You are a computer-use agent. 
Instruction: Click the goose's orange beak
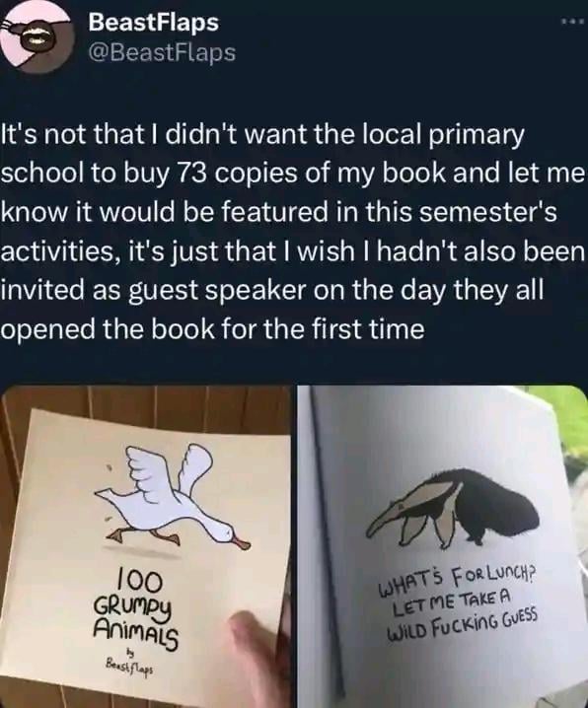tap(241, 542)
